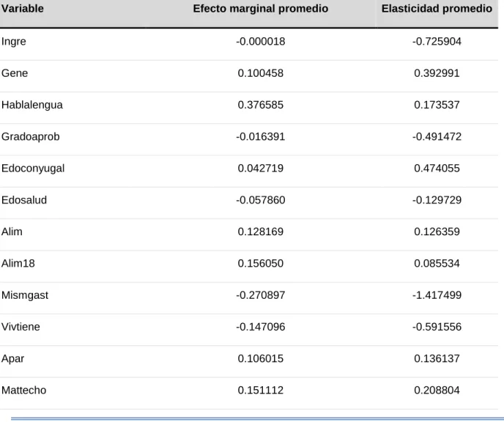504x422 pixels.
Task: Select the value -0.147096
Action: tap(260, 327)
